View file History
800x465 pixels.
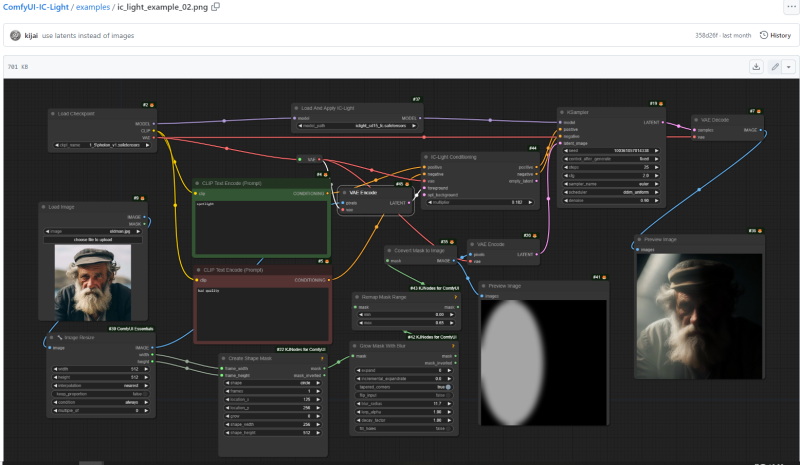click(x=776, y=35)
